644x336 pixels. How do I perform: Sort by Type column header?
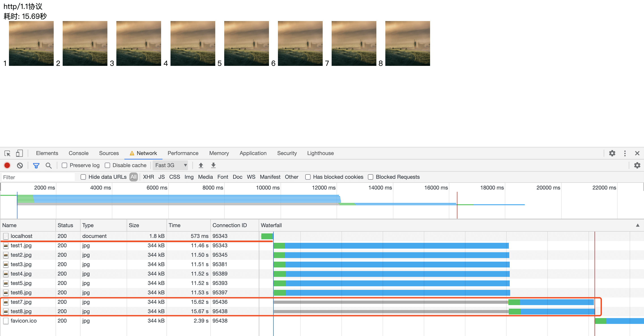104,225
